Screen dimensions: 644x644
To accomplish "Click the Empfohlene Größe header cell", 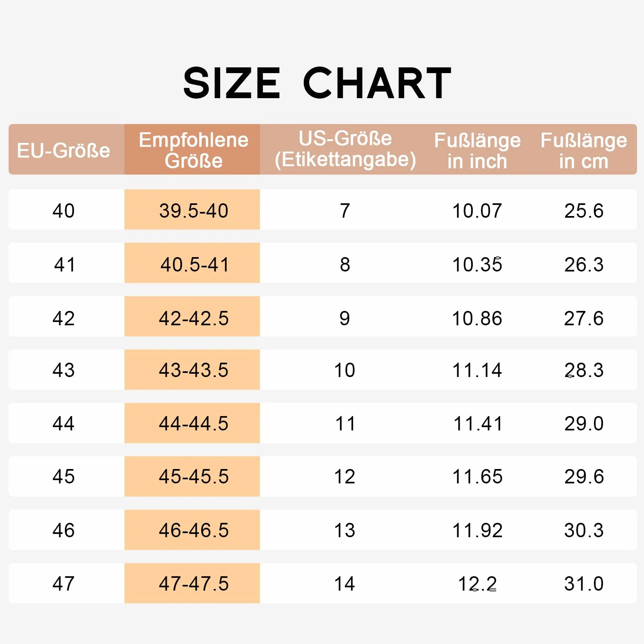I will click(192, 149).
